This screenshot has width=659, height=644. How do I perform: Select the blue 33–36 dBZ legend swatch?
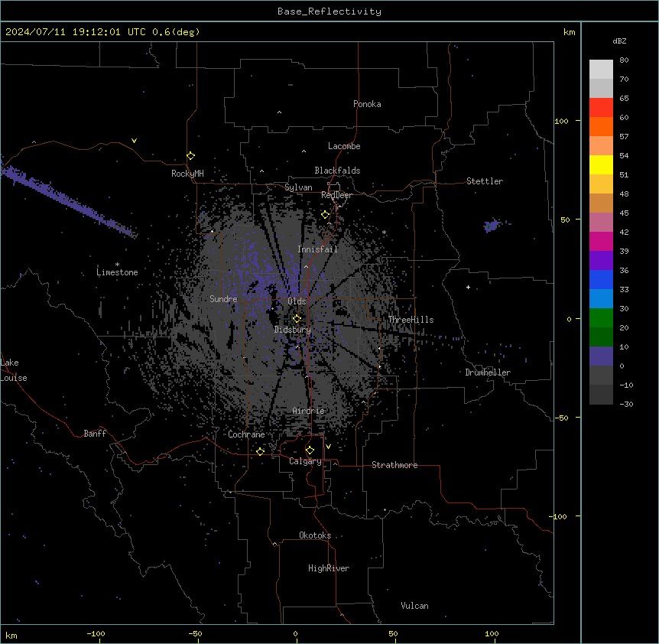(x=601, y=279)
